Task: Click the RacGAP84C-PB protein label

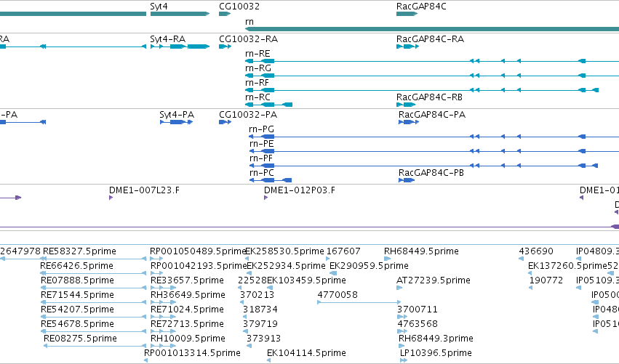Action: tap(431, 173)
